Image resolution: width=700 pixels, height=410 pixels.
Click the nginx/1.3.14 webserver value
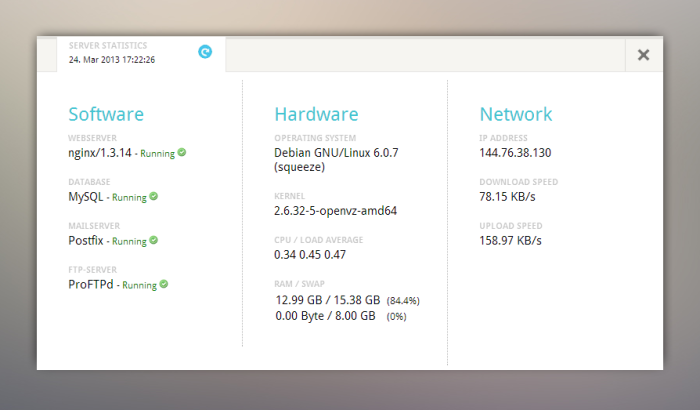point(100,153)
